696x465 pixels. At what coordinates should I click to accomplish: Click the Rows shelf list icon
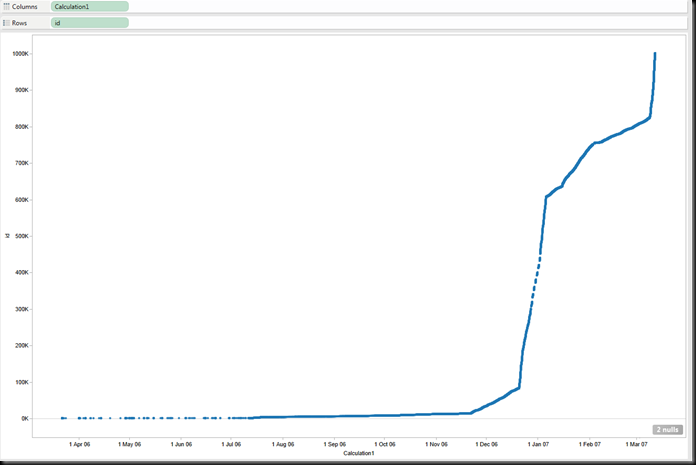click(6, 23)
